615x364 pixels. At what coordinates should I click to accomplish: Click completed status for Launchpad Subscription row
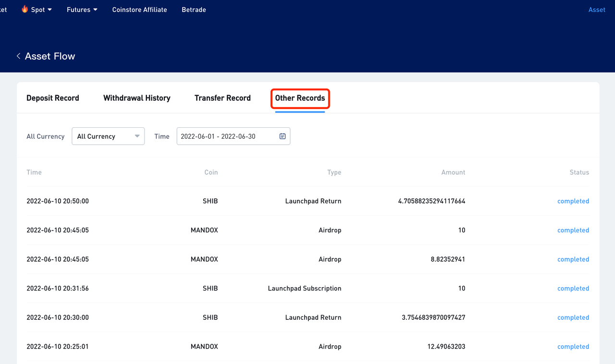[x=573, y=289]
